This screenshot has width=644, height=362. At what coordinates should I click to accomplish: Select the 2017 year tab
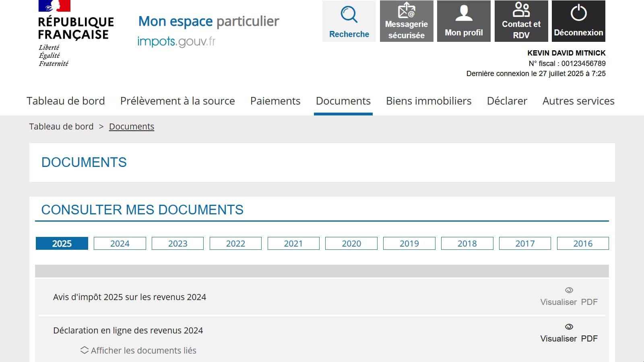[525, 243]
